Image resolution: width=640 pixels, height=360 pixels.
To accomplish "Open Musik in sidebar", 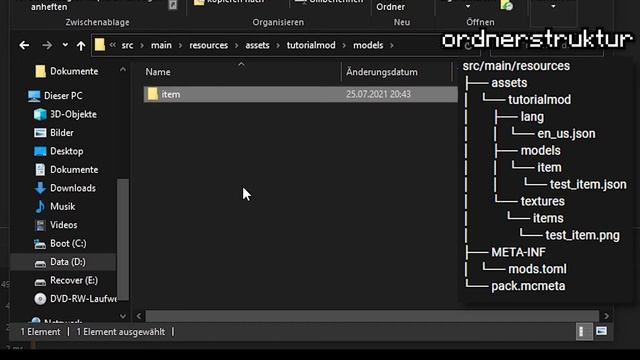I will pyautogui.click(x=62, y=207).
